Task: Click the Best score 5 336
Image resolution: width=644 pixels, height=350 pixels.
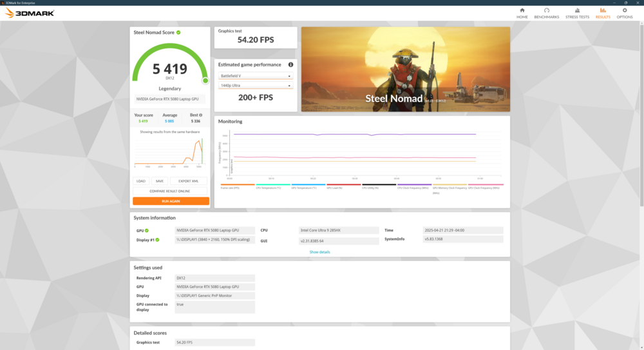Action: click(196, 121)
